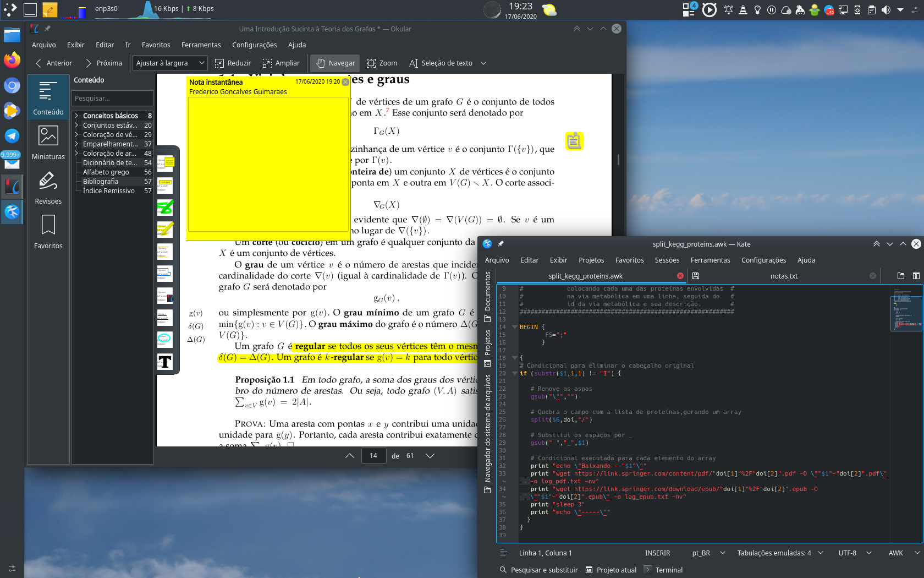Select the cyan ellipse annotation tool
The width and height of the screenshot is (924, 578).
point(165,340)
